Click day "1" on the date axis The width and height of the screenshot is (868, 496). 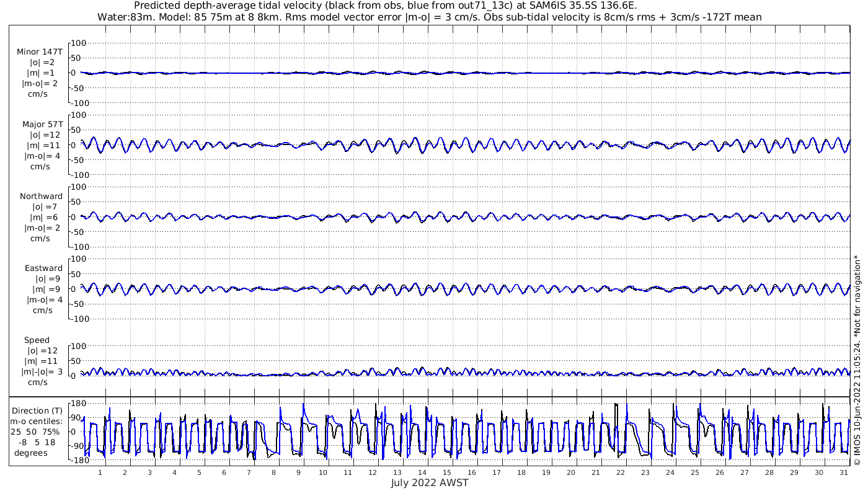pos(100,472)
